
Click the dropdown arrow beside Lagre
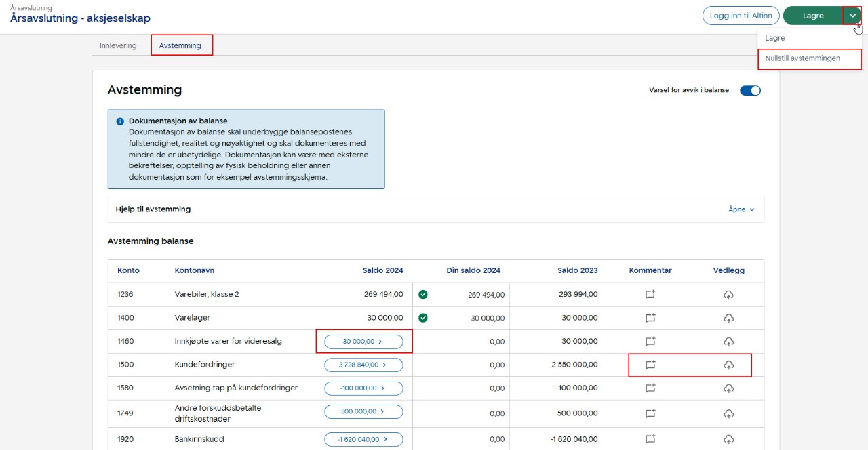click(x=852, y=16)
